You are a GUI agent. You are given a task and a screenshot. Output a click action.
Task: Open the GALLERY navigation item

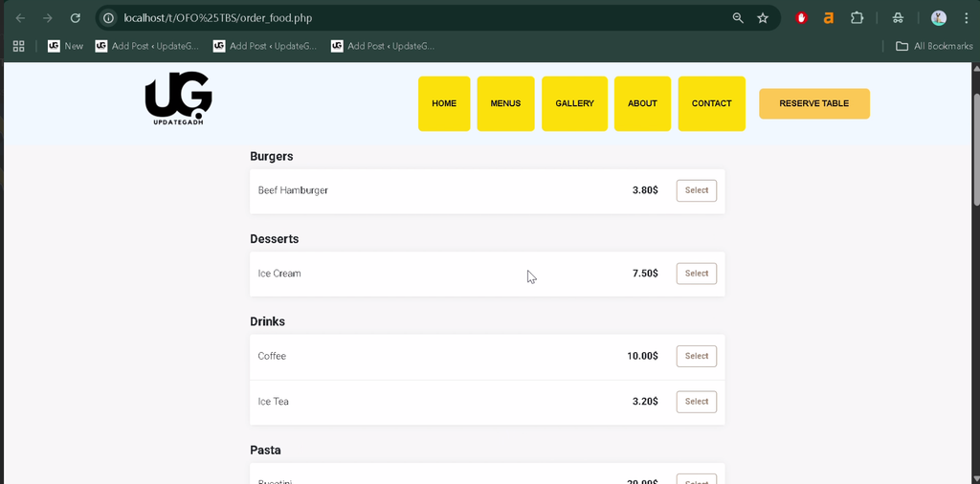(x=574, y=103)
